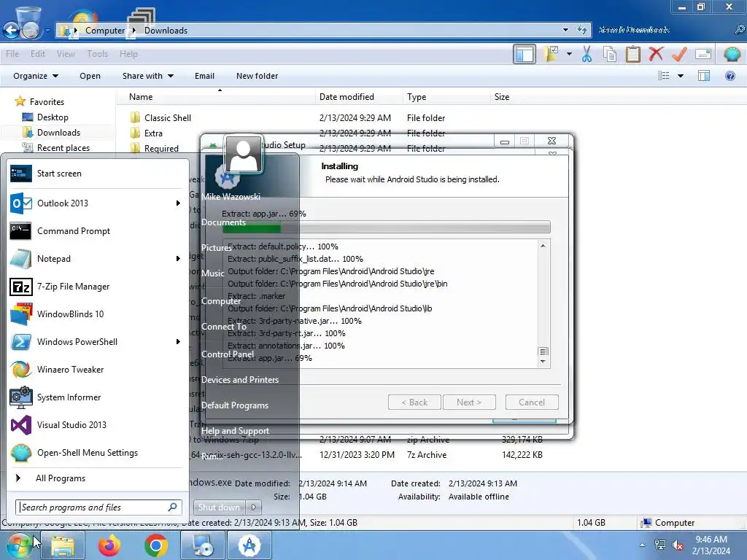This screenshot has height=560, width=747.
Task: Open Devices and Printers link
Action: pyautogui.click(x=239, y=379)
